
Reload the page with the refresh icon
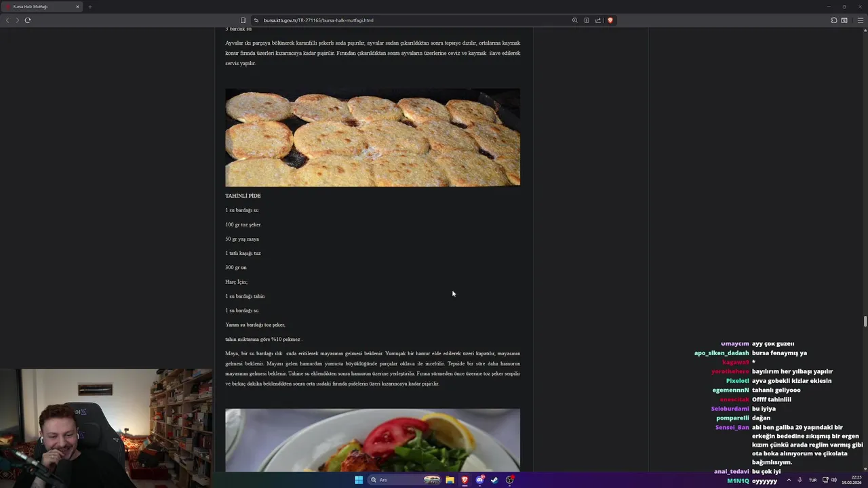pos(28,20)
